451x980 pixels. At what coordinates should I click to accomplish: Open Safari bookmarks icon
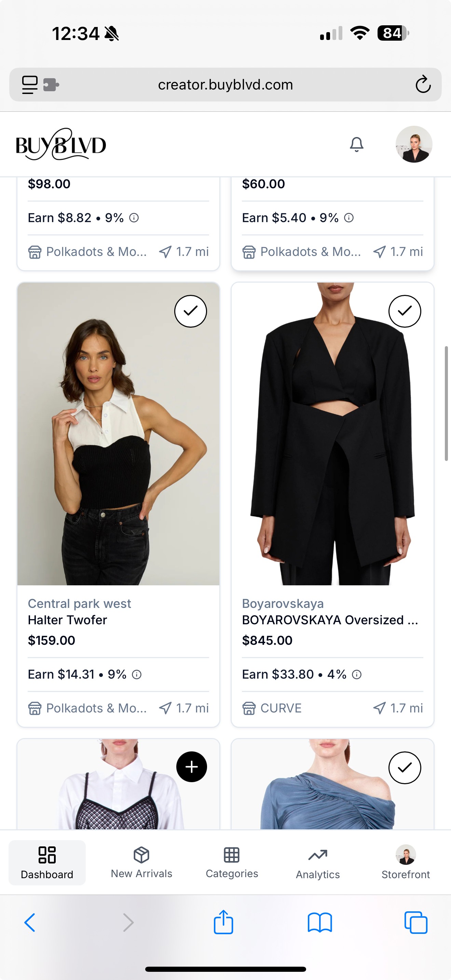pyautogui.click(x=319, y=922)
